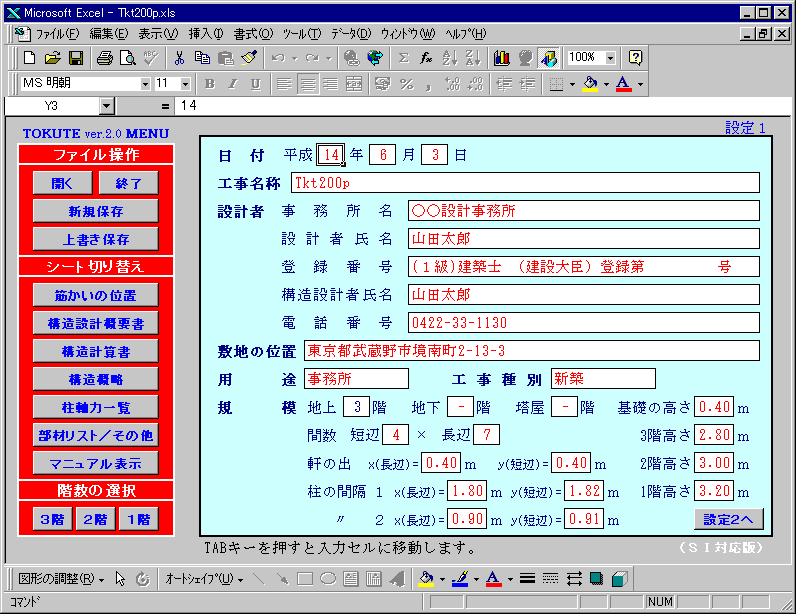Open the Chart Wizard icon
Screen dimensions: 796x614
coord(501,58)
